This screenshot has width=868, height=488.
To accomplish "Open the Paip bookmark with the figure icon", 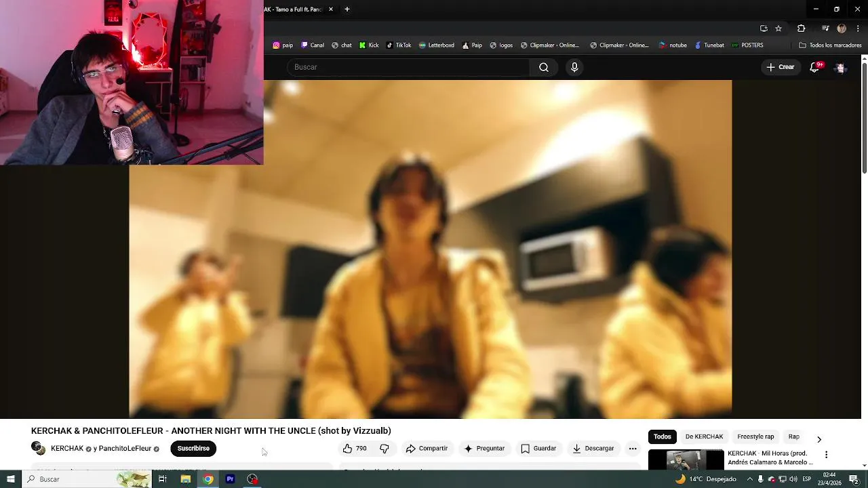I will click(472, 45).
